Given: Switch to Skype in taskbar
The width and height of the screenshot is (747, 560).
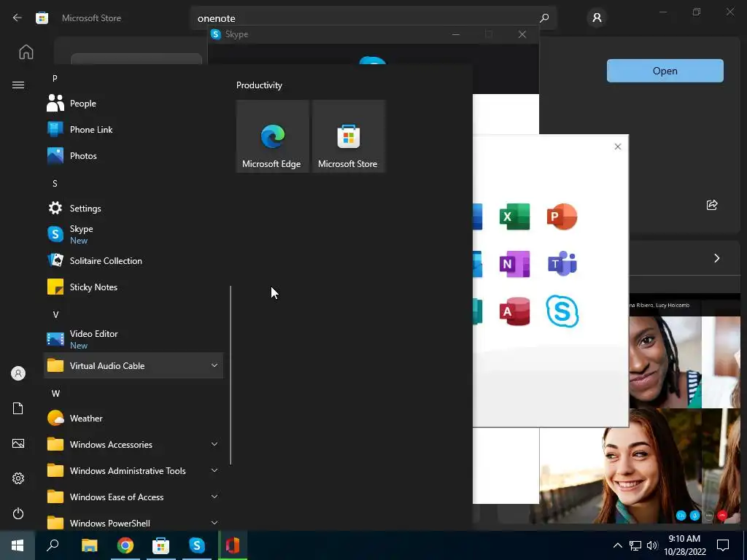Looking at the screenshot, I should tap(197, 545).
